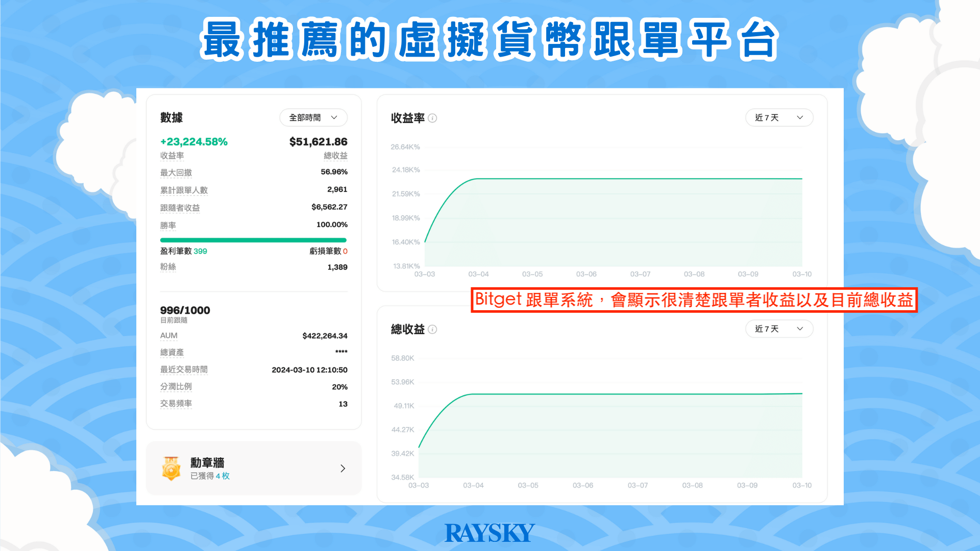The width and height of the screenshot is (980, 551).
Task: Click info icon next to 收益率 title
Action: pyautogui.click(x=432, y=118)
